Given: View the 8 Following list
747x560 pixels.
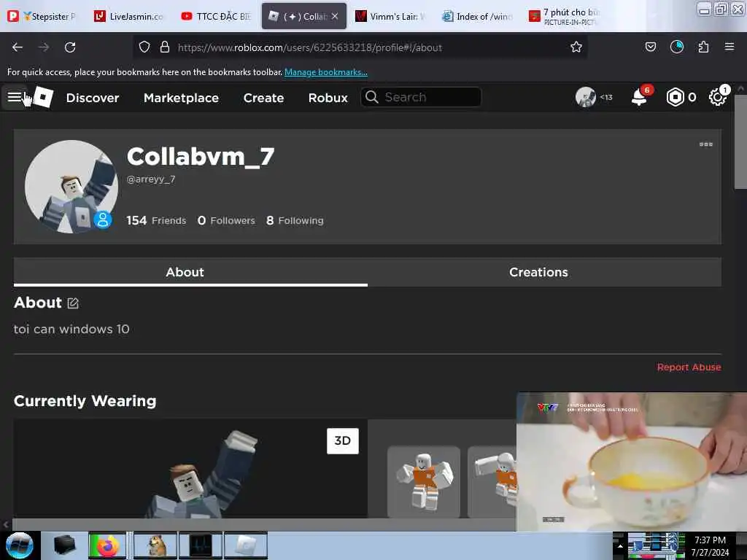Looking at the screenshot, I should coord(295,220).
